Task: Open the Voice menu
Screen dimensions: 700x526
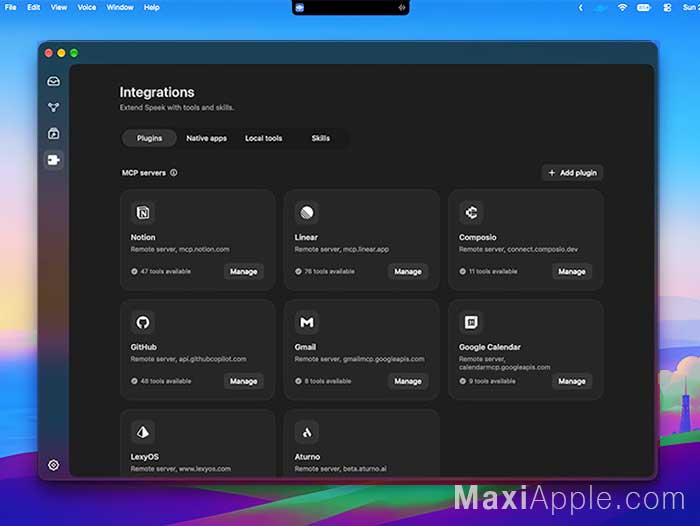Action: tap(87, 7)
